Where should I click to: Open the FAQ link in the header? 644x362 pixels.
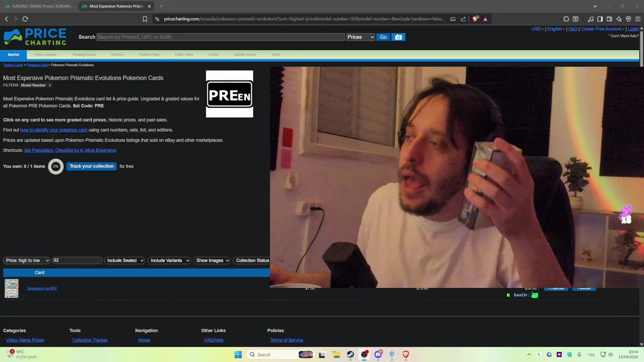pyautogui.click(x=573, y=29)
